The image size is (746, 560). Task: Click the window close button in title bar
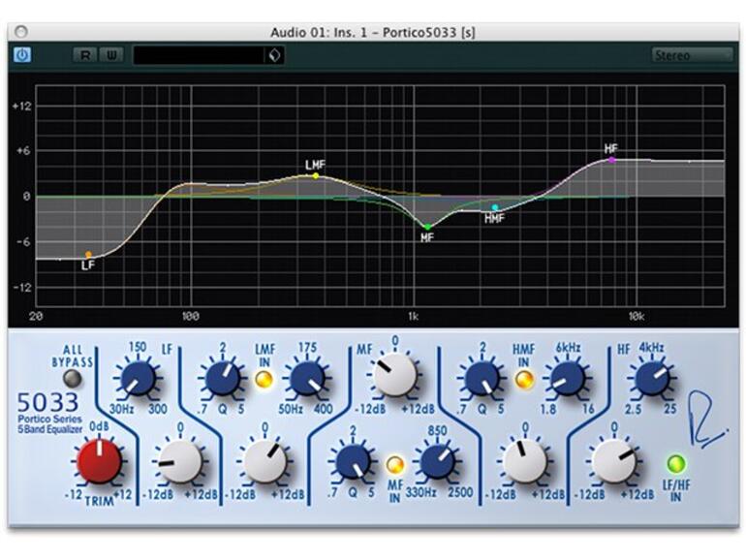[x=21, y=32]
